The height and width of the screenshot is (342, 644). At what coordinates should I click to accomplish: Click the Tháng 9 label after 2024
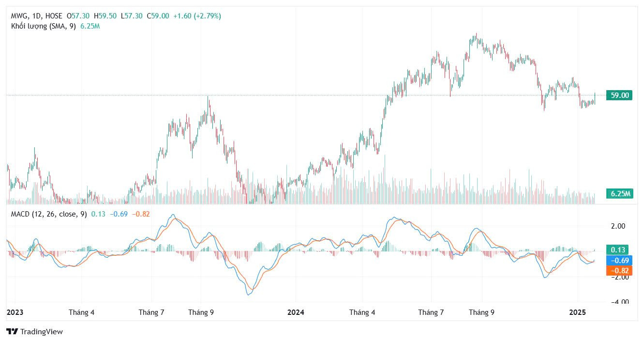coord(481,312)
